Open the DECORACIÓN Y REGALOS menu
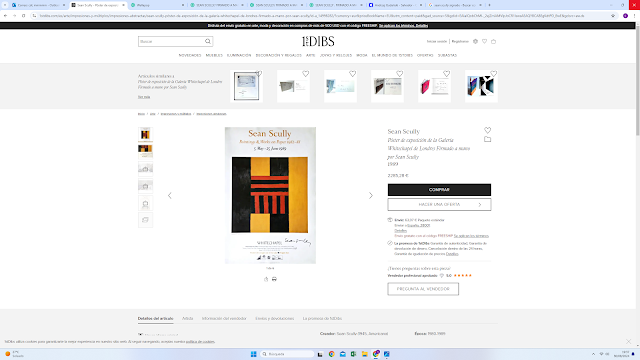640x360 pixels. (x=278, y=55)
